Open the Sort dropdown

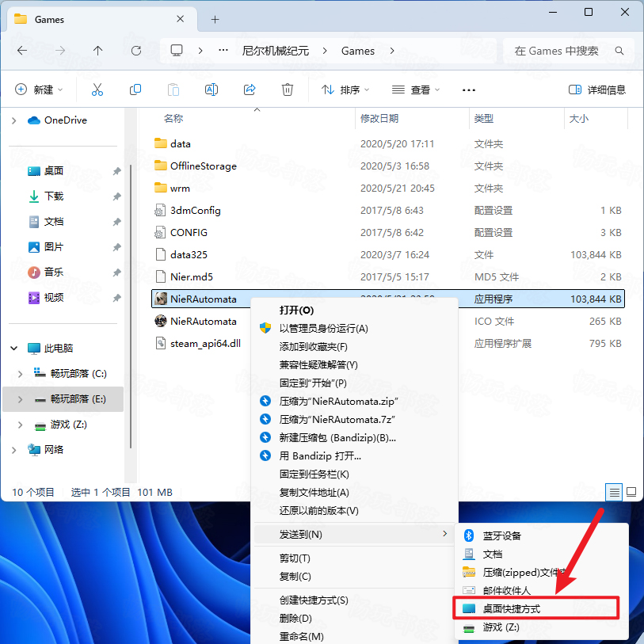345,90
